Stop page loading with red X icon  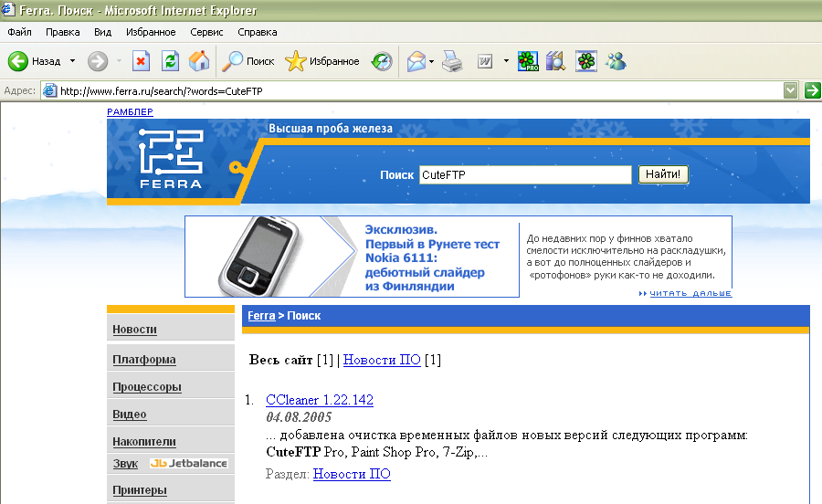click(x=141, y=61)
